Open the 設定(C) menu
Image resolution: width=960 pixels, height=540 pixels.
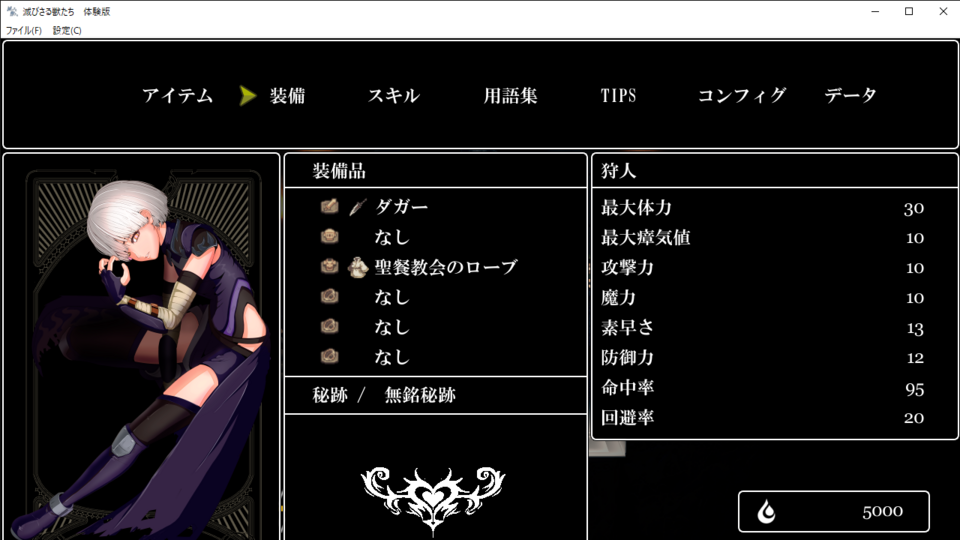click(67, 30)
